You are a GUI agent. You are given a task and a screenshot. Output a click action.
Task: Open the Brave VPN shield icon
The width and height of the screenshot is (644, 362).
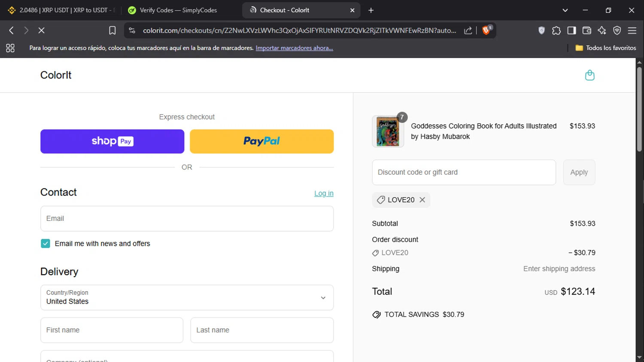(x=617, y=30)
